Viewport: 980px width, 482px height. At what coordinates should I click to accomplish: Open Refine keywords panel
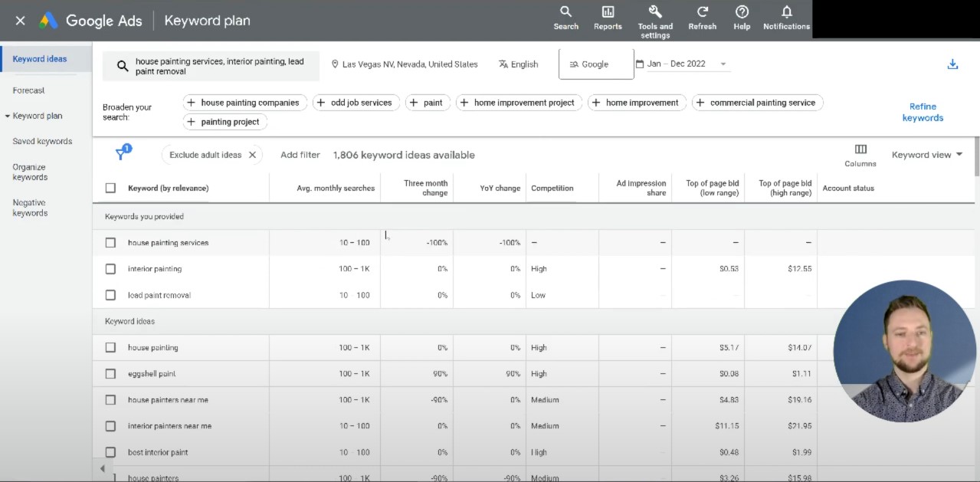[x=923, y=113]
